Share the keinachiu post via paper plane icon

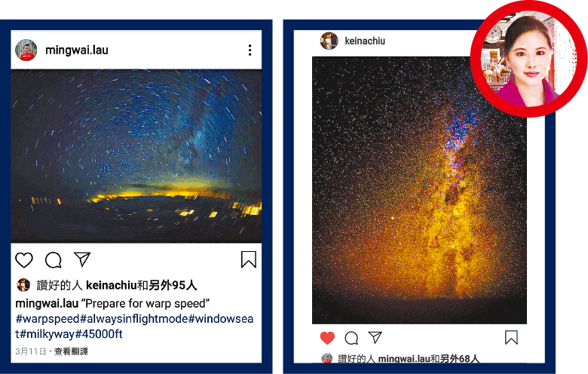(375, 337)
